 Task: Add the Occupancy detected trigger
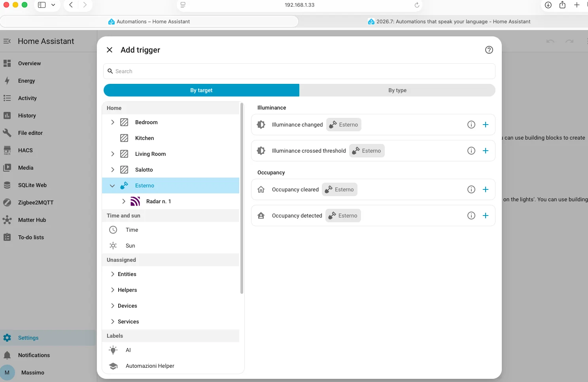click(x=486, y=216)
